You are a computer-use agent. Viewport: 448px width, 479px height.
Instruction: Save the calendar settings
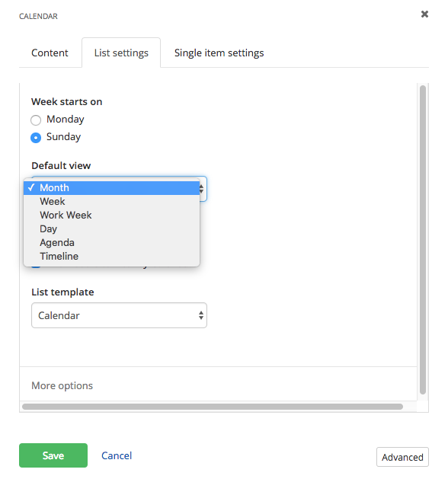click(53, 455)
